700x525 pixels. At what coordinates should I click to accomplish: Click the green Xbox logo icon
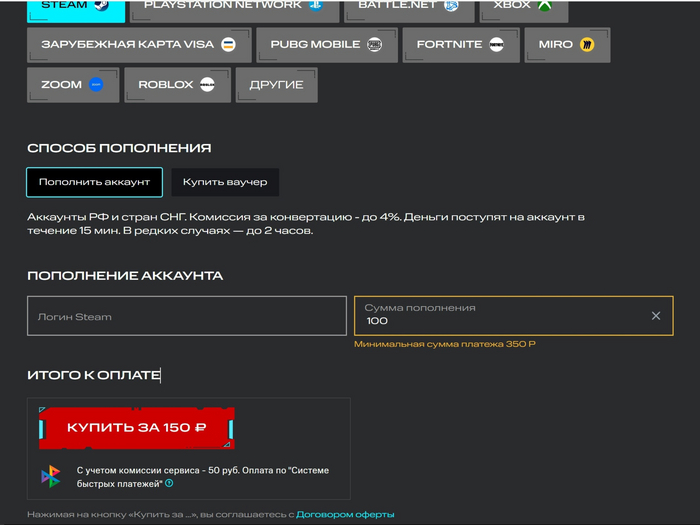click(545, 4)
